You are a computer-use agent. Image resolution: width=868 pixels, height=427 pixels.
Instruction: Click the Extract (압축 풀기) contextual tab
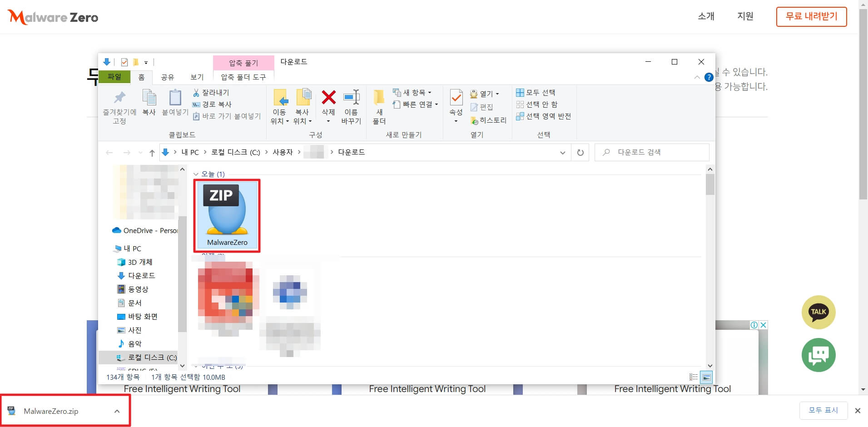[x=243, y=63]
